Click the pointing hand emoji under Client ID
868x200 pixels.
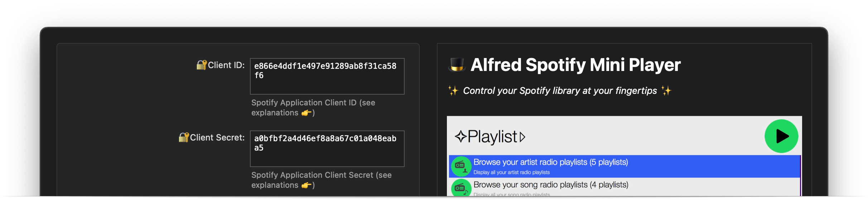pyautogui.click(x=306, y=113)
